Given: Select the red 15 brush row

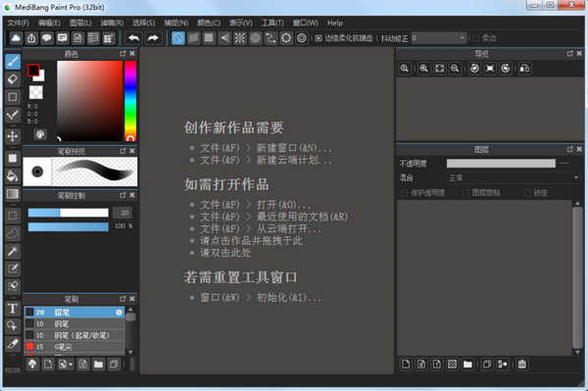Looking at the screenshot, I should coord(74,347).
